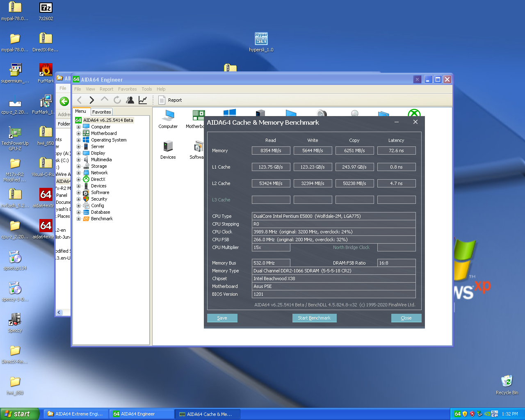Select the TechPowerUp GPU-Z desktop icon
Image resolution: width=525 pixels, height=420 pixels.
click(x=15, y=138)
